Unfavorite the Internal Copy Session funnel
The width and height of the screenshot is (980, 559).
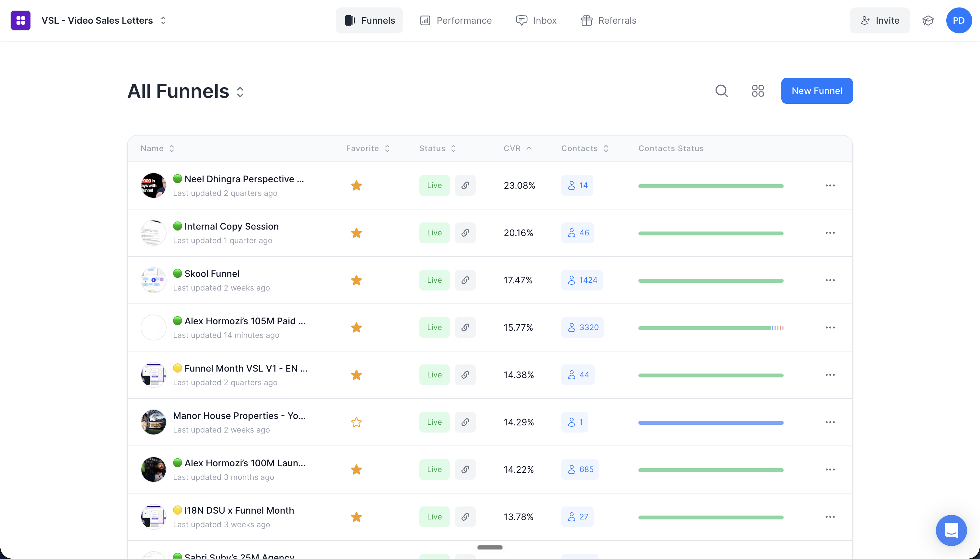coord(356,233)
